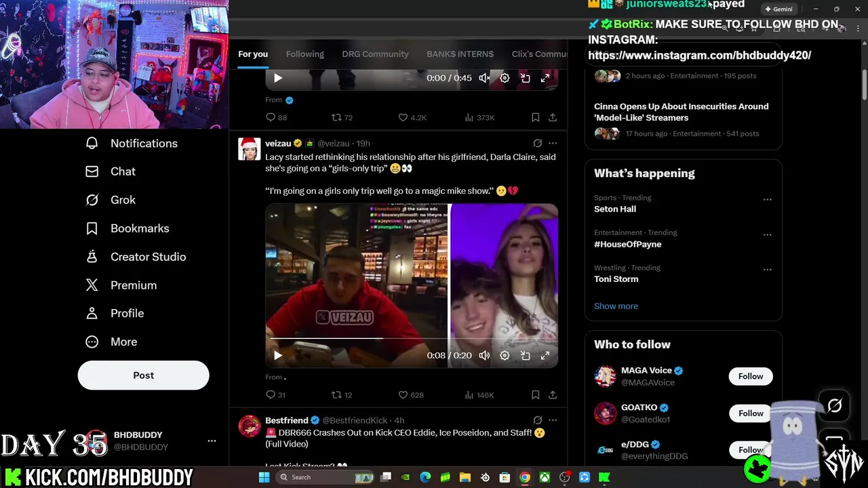Open more options for #HouseOfPayne trend
Viewport: 868px width, 488px height.
pos(767,235)
